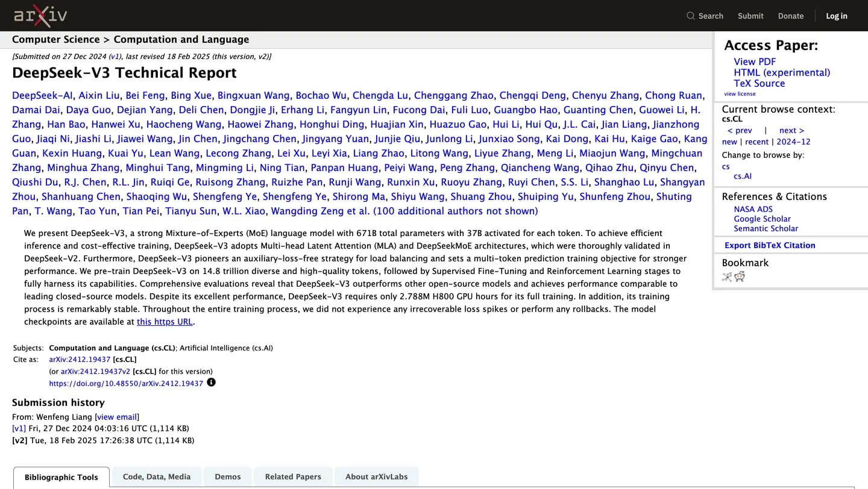Show 100 additional authors

click(456, 211)
